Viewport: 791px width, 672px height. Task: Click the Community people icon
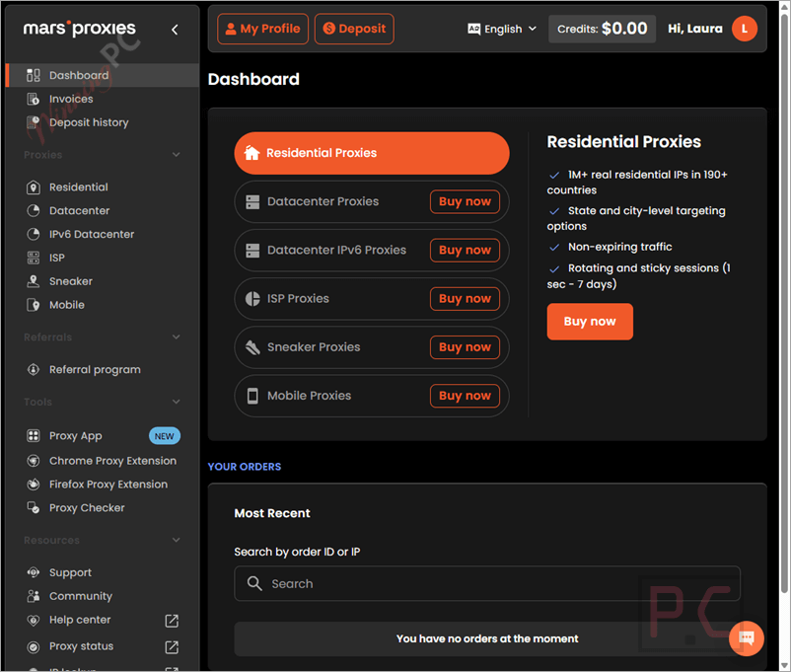coord(34,596)
